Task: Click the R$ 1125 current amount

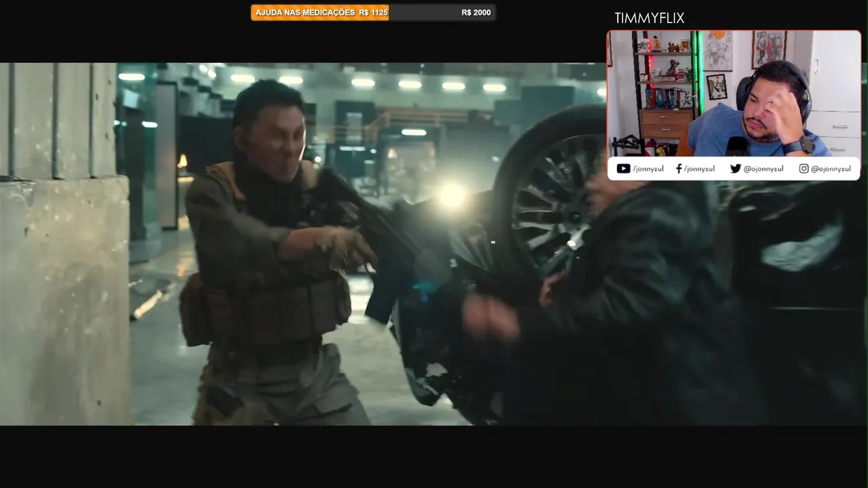Action: tap(374, 13)
